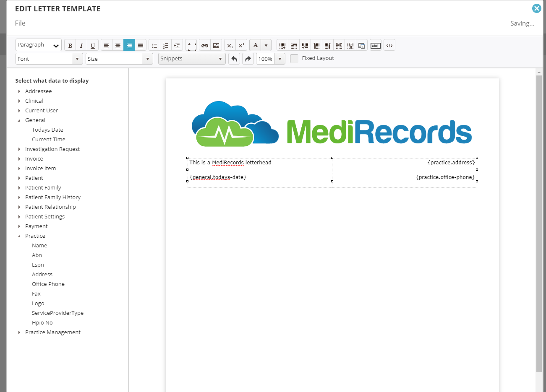Add table row below
This screenshot has height=392, width=546.
(305, 45)
